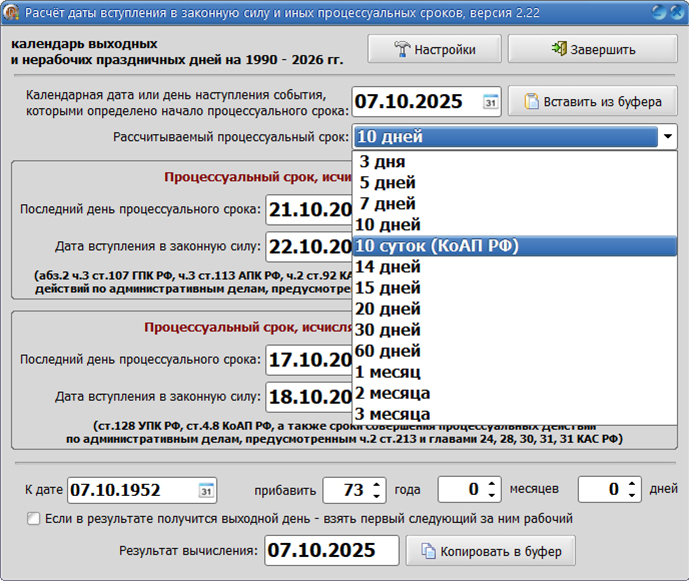This screenshot has height=581, width=689.
Task: Click Копировать в буфер copy button
Action: [492, 550]
